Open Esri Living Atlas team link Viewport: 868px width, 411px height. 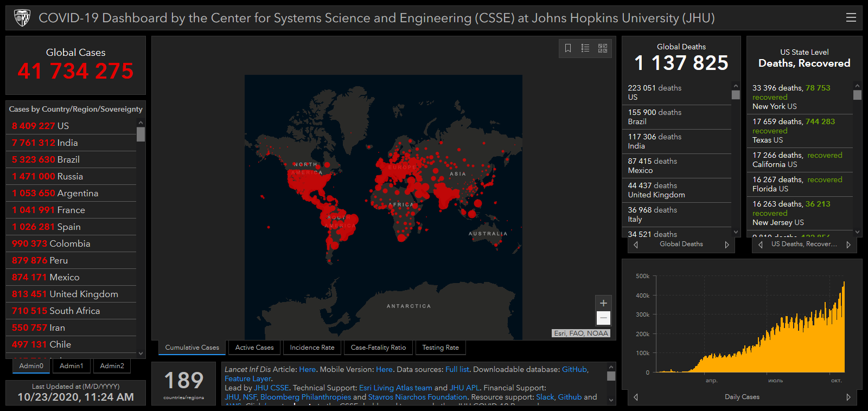coord(395,388)
